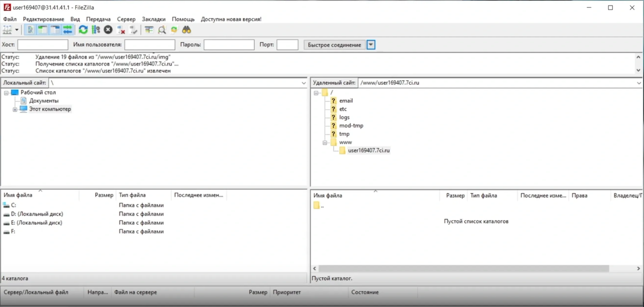
Task: Focus the Хост input field
Action: (x=43, y=45)
